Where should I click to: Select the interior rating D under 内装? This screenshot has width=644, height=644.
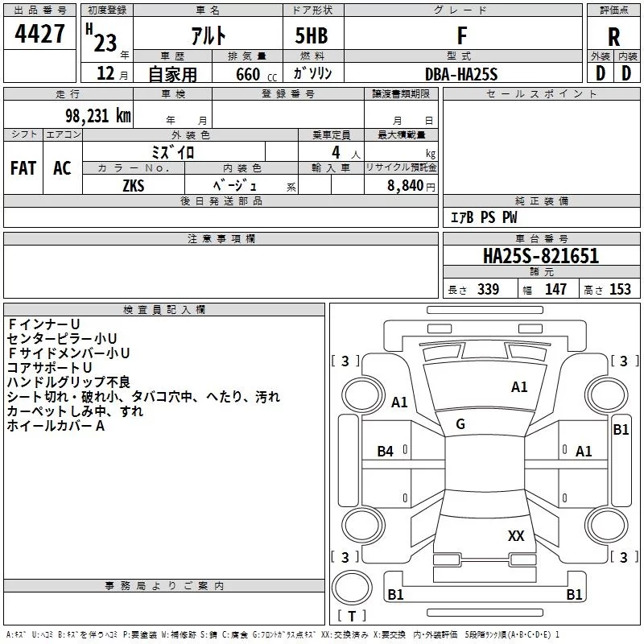pos(626,73)
